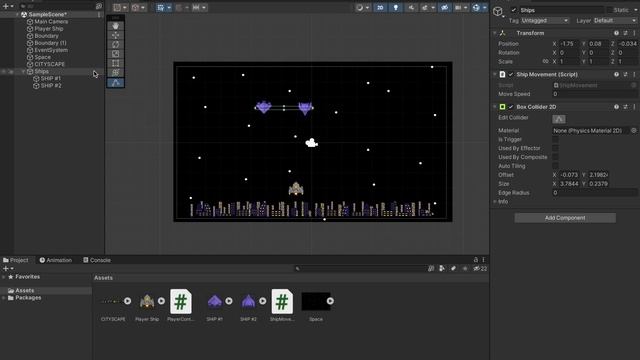Enable Used By Composite checkbox
Screen dimensions: 640x360
click(x=555, y=157)
